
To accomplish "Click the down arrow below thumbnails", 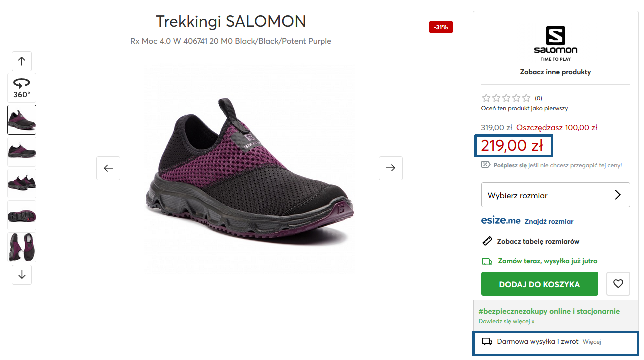I will click(22, 275).
